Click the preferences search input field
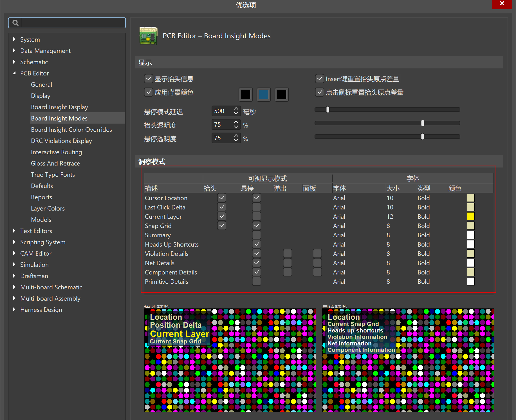Image resolution: width=516 pixels, height=420 pixels. [x=73, y=23]
